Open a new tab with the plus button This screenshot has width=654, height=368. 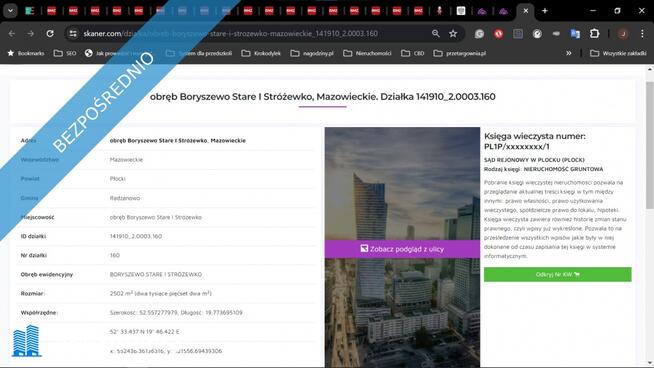(544, 11)
